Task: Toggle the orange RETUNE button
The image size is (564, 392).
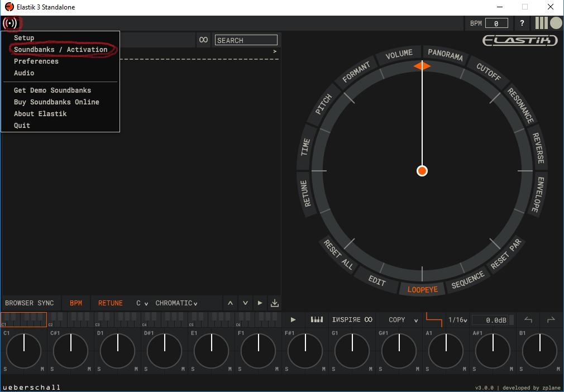Action: click(x=111, y=303)
